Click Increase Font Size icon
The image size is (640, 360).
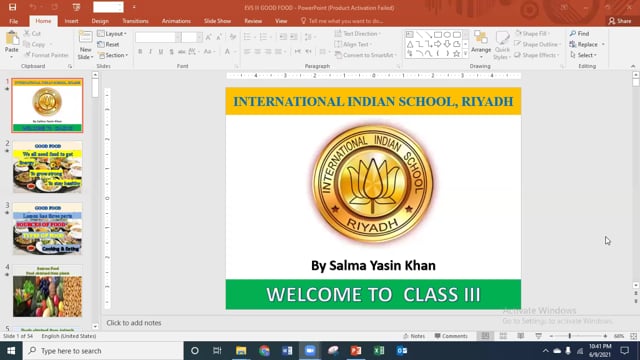point(209,37)
